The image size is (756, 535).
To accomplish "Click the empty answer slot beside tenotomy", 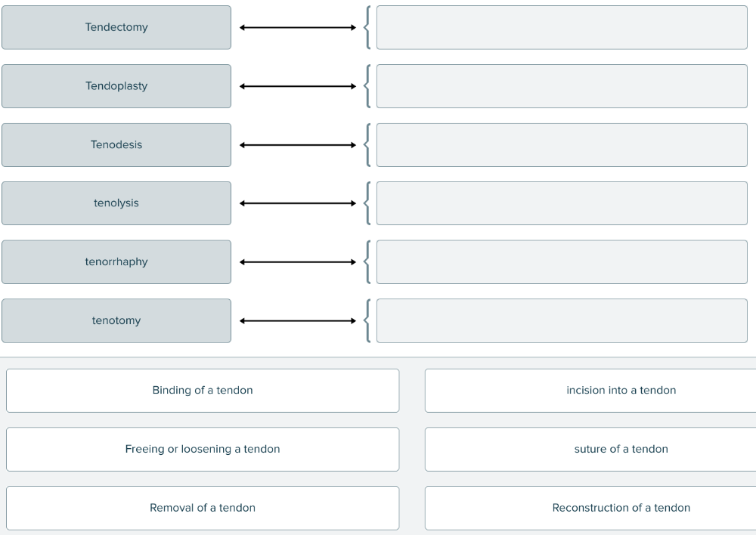I will point(562,320).
